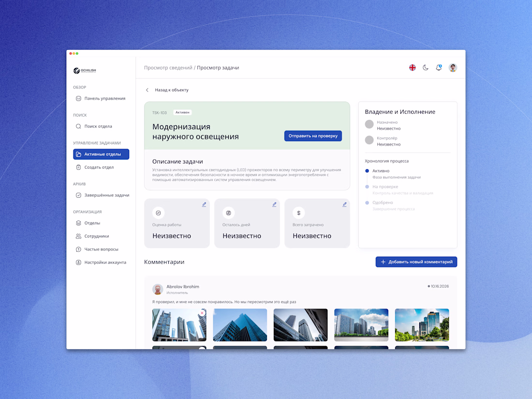Screen dimensions: 532x399
Task: Open second blue glass tower thumbnail
Action: (x=240, y=325)
